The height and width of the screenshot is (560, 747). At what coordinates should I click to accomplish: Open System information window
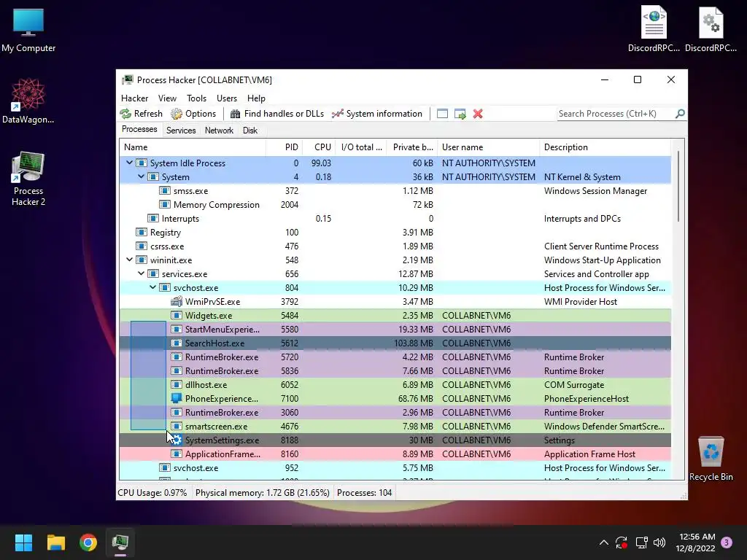coord(377,114)
